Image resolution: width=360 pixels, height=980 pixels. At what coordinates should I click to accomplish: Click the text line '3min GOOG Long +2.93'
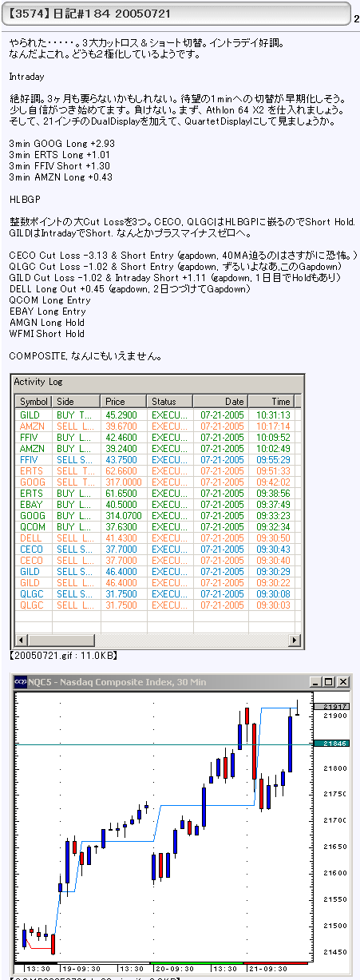click(x=62, y=144)
